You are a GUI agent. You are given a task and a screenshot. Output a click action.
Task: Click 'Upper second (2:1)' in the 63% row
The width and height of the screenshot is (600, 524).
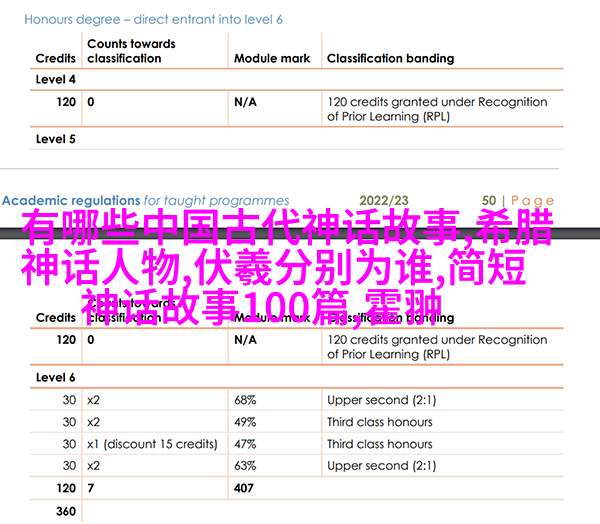pyautogui.click(x=382, y=466)
